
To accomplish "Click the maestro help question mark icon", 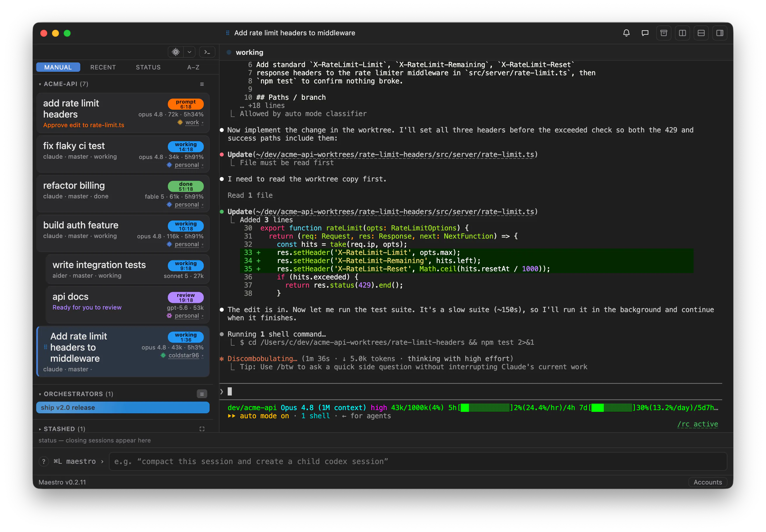I will click(43, 461).
